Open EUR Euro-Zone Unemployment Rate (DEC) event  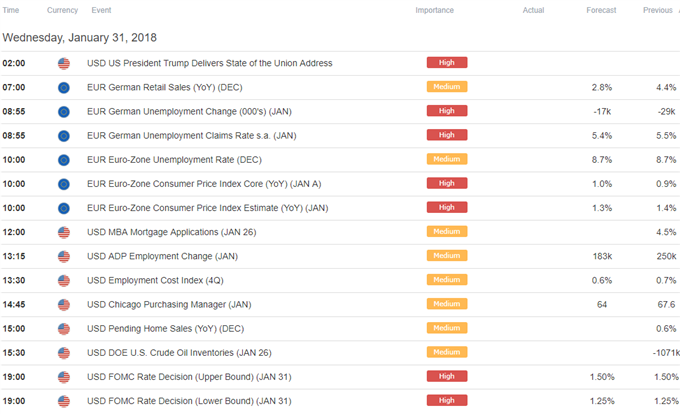(x=174, y=160)
